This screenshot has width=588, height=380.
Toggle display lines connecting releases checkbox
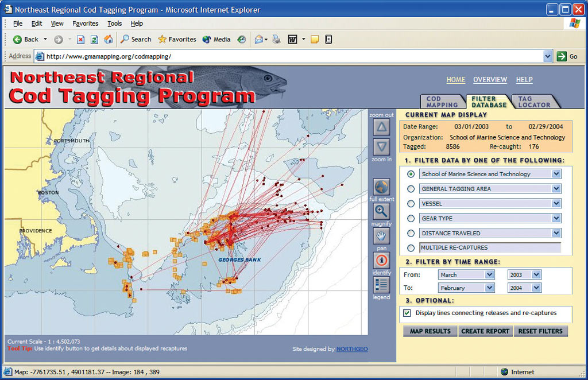[x=407, y=313]
